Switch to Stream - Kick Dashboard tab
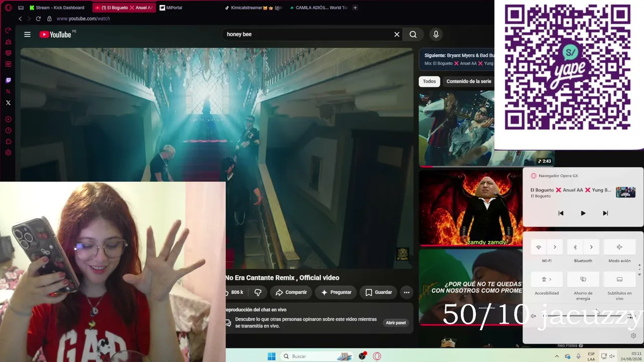 click(x=57, y=8)
